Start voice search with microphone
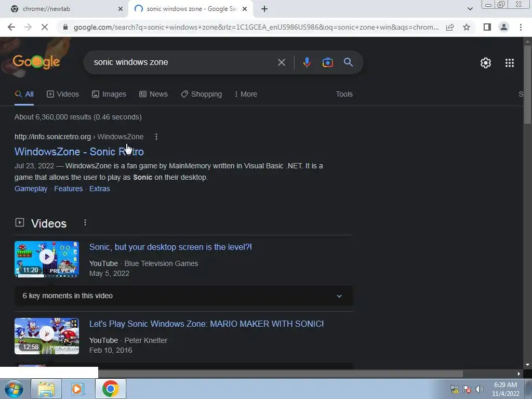The height and width of the screenshot is (399, 532). (307, 62)
